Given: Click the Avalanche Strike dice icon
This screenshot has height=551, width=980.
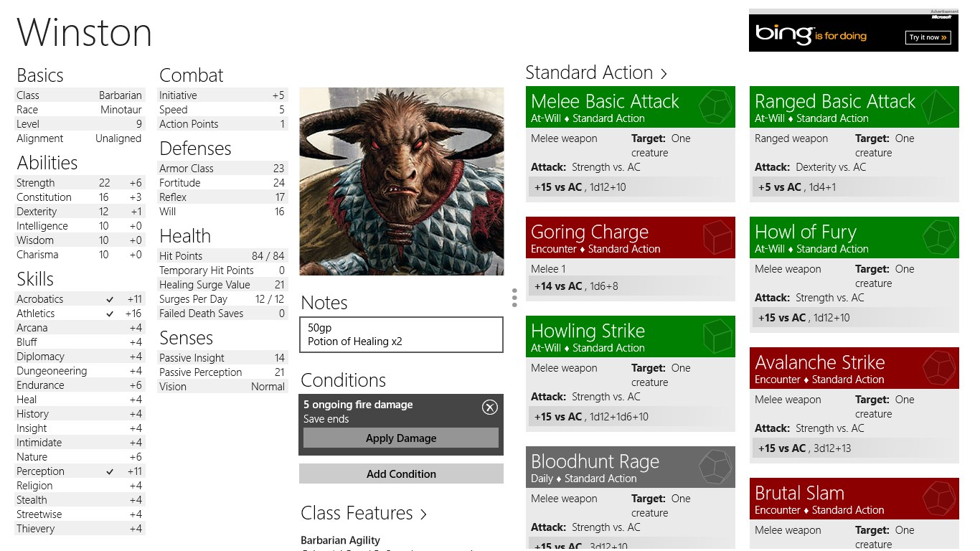Looking at the screenshot, I should (x=939, y=368).
